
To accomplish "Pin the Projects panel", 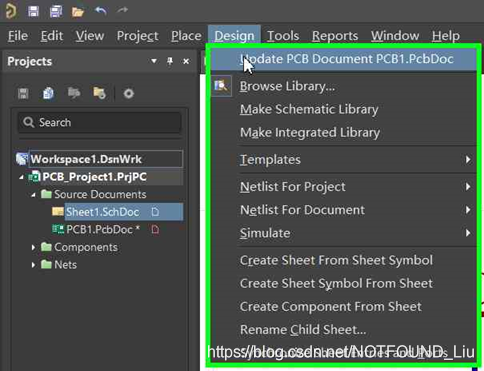I will (x=170, y=61).
